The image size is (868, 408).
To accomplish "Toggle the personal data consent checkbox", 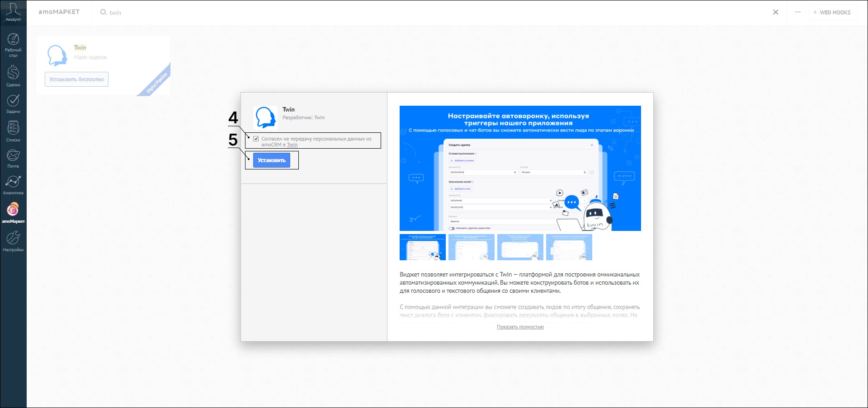I will (256, 139).
